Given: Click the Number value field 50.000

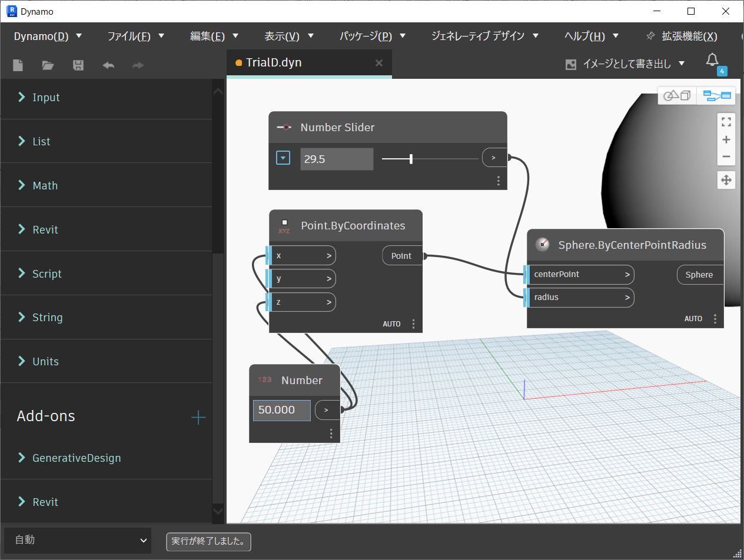Looking at the screenshot, I should [x=282, y=410].
